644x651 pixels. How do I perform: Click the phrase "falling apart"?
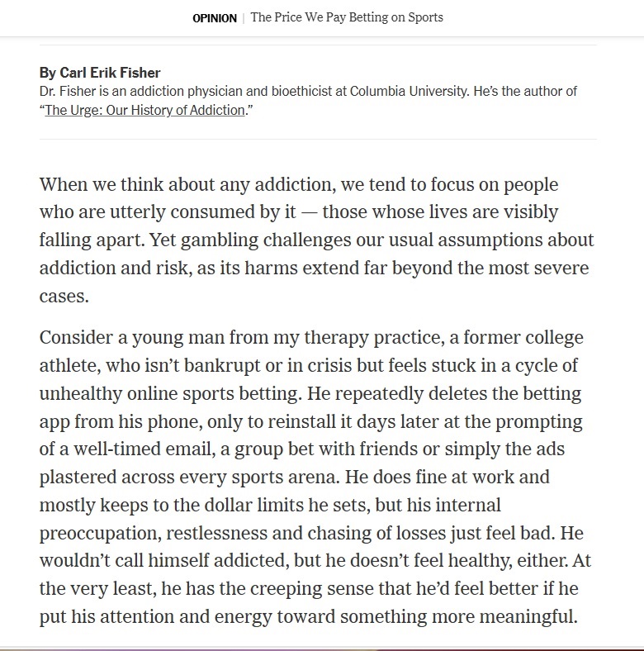[87, 240]
